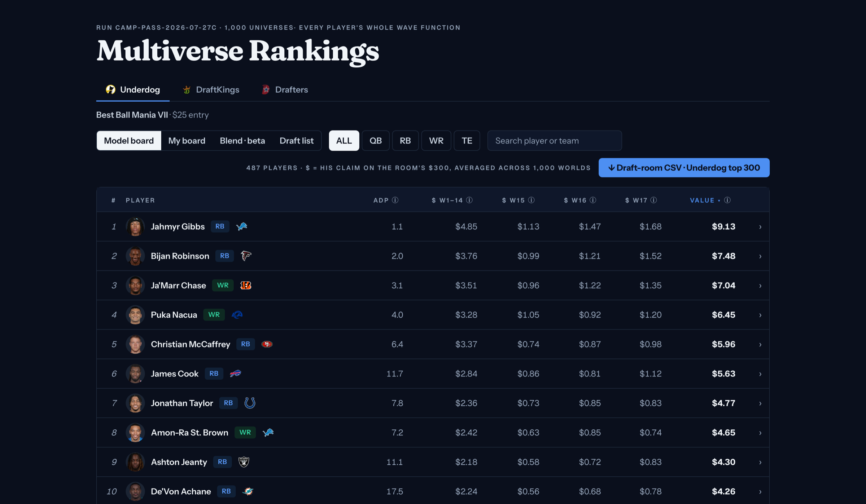
Task: Click the Bills logo next to James Cook
Action: 235,373
